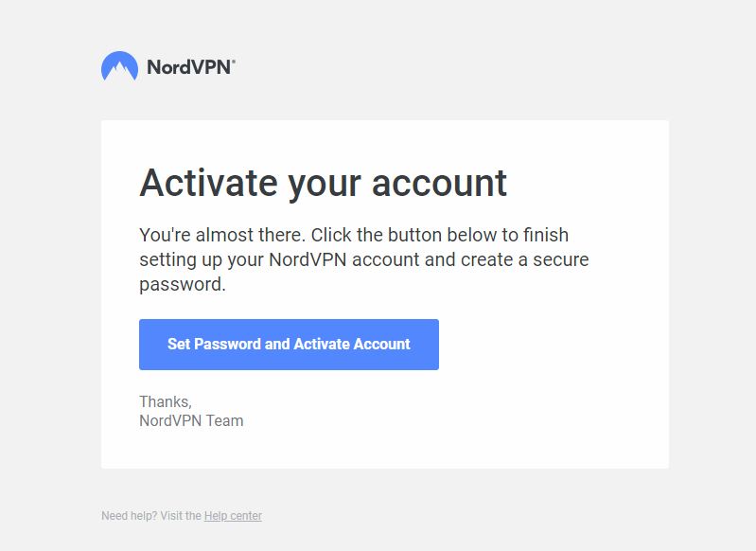Click the NordVPN wordmark beside the logo

[x=189, y=67]
